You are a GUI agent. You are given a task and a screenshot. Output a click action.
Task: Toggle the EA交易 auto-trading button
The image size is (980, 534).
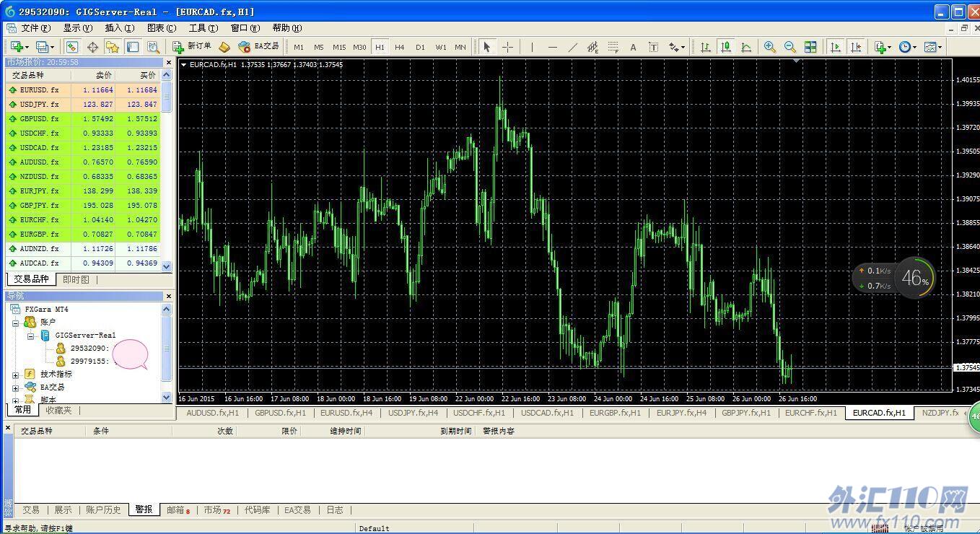point(258,47)
